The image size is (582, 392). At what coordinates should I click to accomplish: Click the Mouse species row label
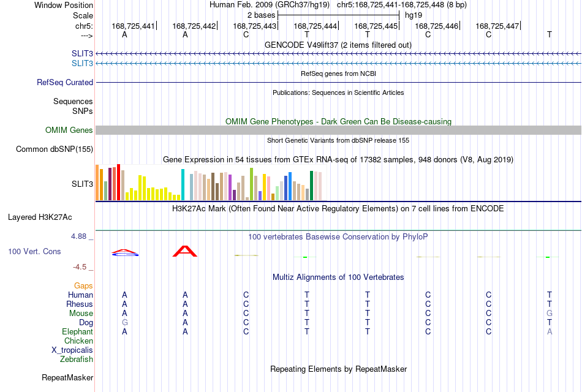click(81, 314)
